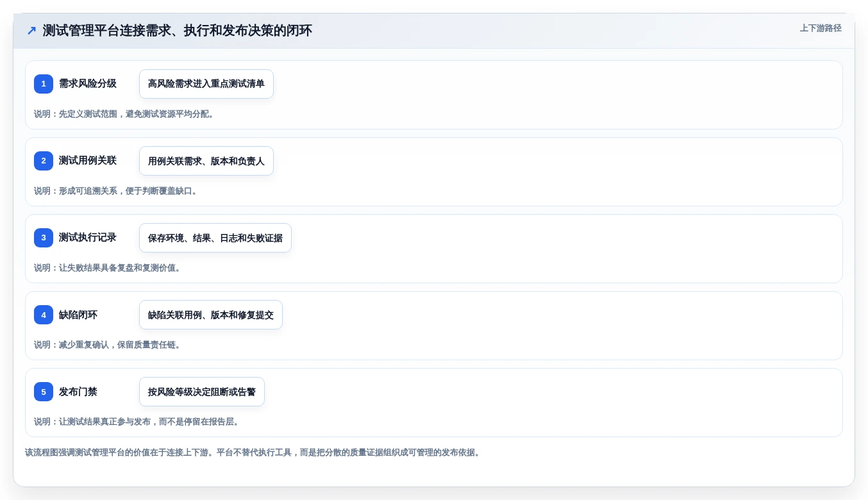Viewport: 868px width, 500px height.
Task: Select step number 5 badge
Action: point(44,392)
